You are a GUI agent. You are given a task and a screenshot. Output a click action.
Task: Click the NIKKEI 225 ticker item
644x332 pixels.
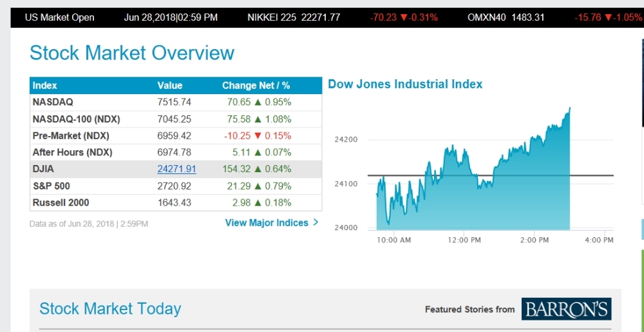(x=293, y=17)
